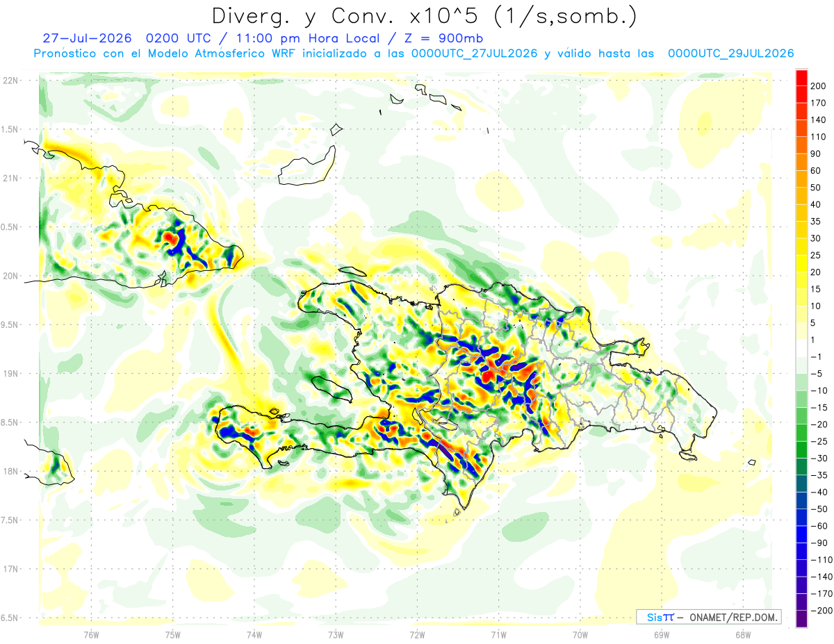Click the positive '50' colorbar value
The height and width of the screenshot is (644, 834).
(816, 188)
